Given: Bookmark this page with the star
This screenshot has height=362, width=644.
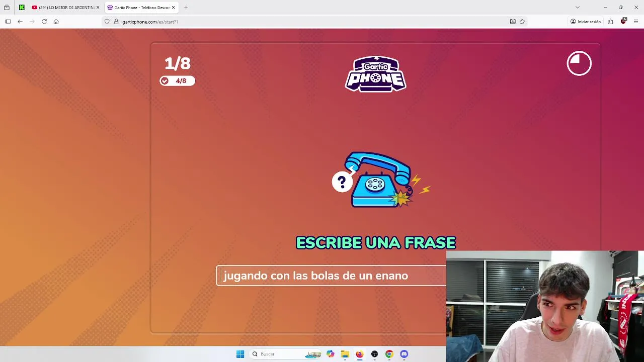Looking at the screenshot, I should coord(522,22).
